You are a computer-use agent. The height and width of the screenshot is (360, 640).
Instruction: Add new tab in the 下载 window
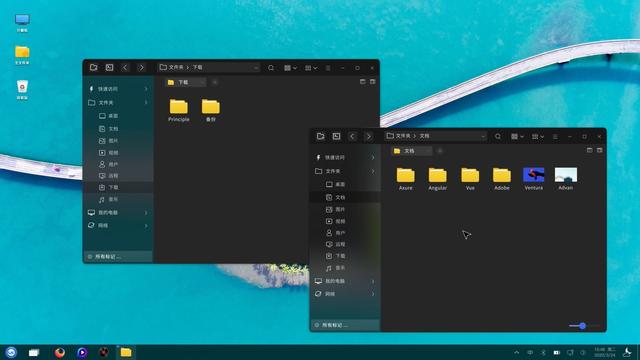point(215,82)
